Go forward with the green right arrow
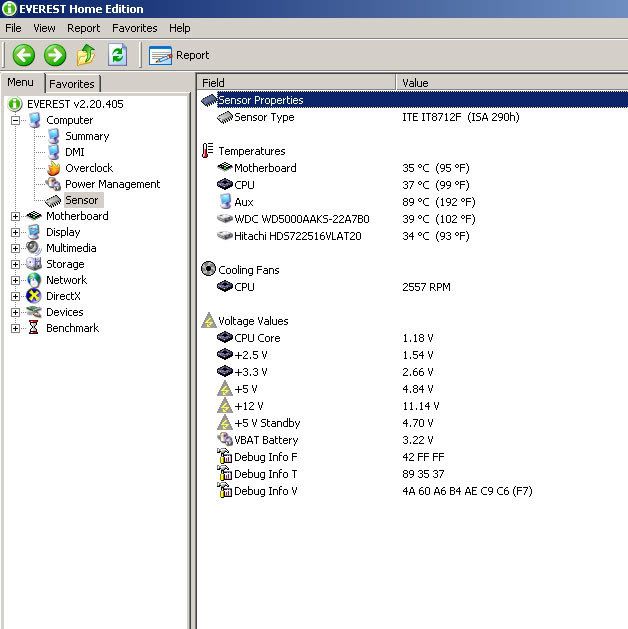The height and width of the screenshot is (629, 628). (55, 55)
